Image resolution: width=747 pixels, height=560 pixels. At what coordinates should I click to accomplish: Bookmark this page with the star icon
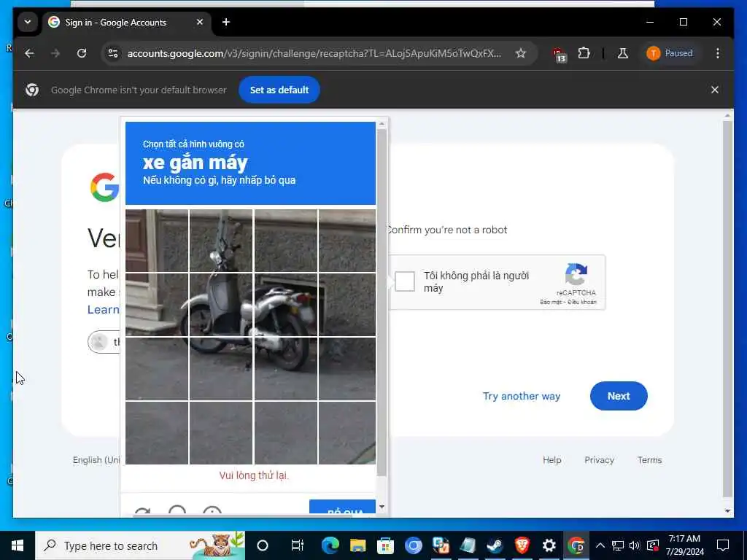tap(521, 53)
